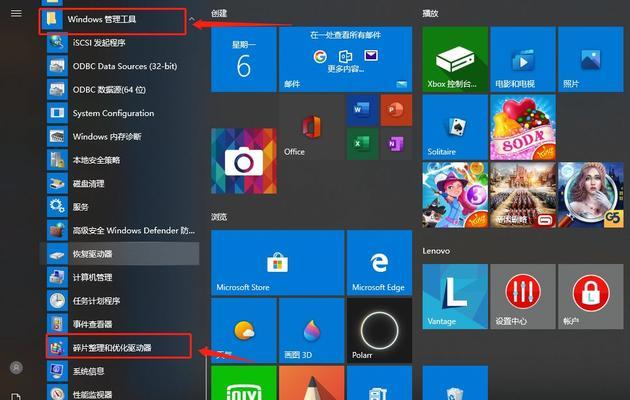Open the highlighted 恢复驱动器 entry

pos(121,254)
